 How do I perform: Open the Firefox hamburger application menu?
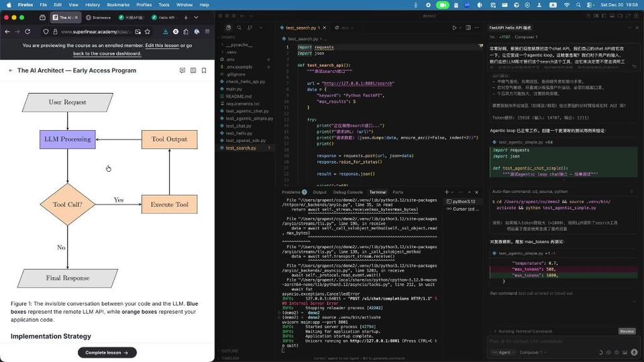[207, 32]
